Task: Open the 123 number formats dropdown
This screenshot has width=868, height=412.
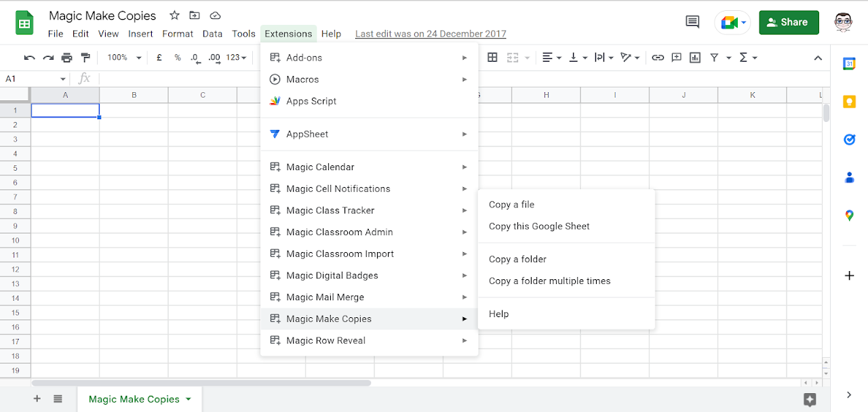Action: [237, 58]
